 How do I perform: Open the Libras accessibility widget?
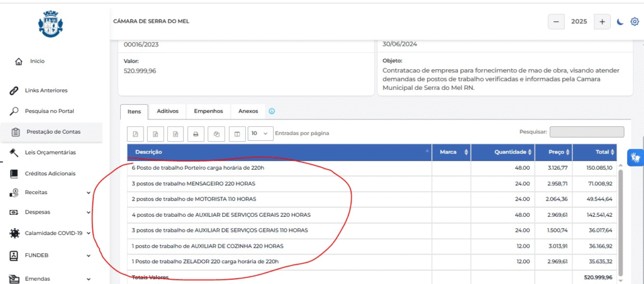tap(636, 157)
